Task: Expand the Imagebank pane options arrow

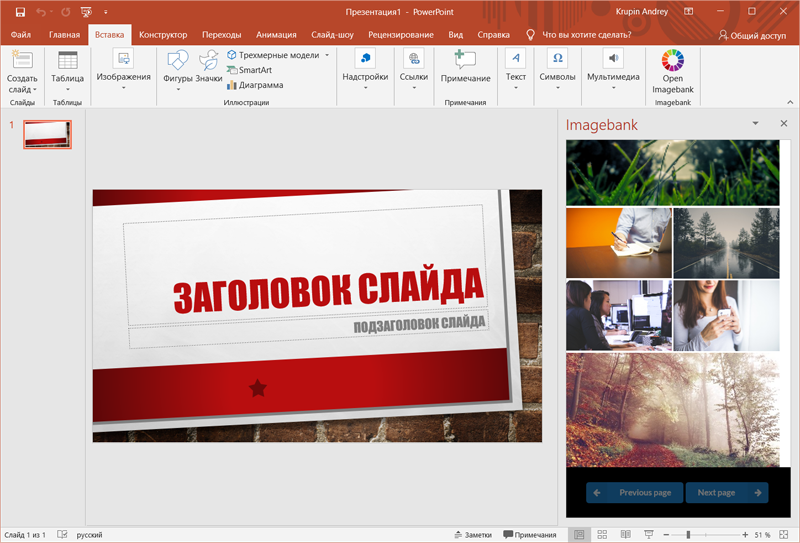Action: 755,124
